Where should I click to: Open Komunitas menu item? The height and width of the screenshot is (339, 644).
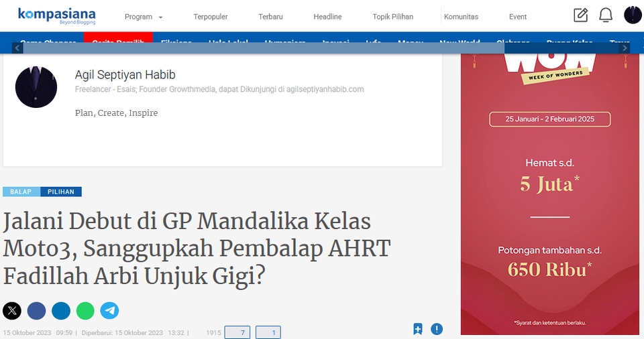[461, 17]
